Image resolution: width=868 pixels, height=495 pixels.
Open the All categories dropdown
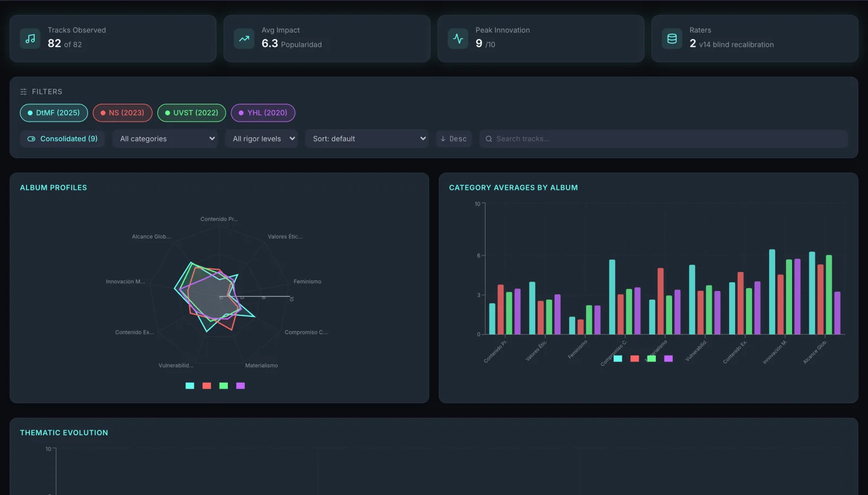pos(165,139)
